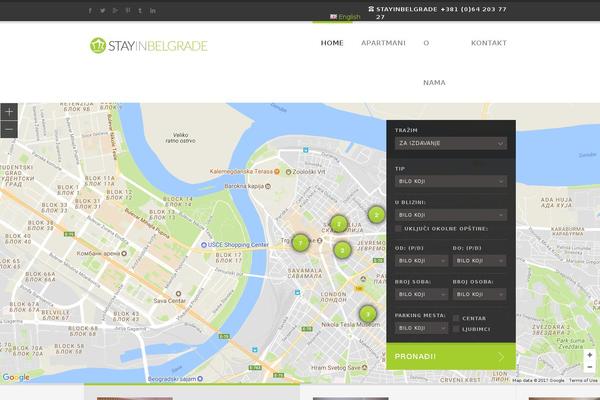Click the dark square zoom-out minus button
600x400 pixels.
click(x=9, y=129)
